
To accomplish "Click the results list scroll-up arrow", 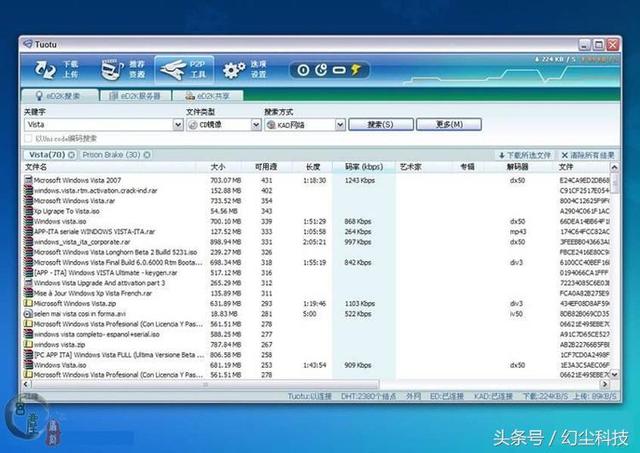I will pos(614,167).
